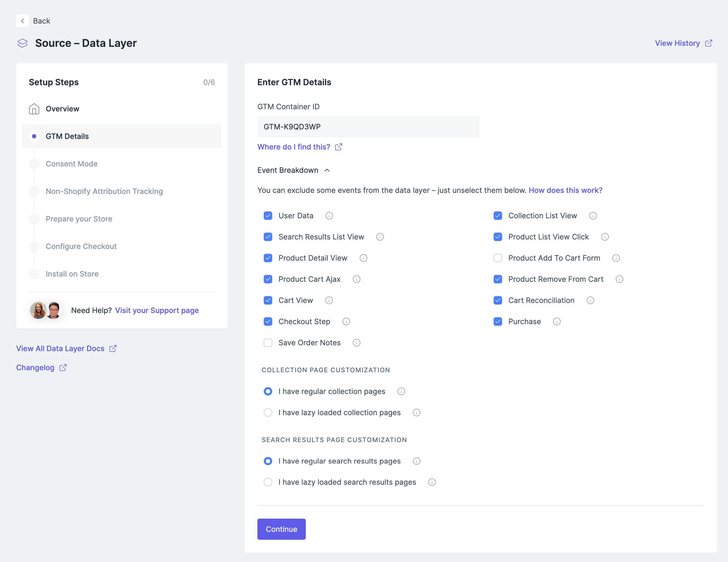Select I have lazy loaded search results pages
728x562 pixels.
tap(268, 482)
